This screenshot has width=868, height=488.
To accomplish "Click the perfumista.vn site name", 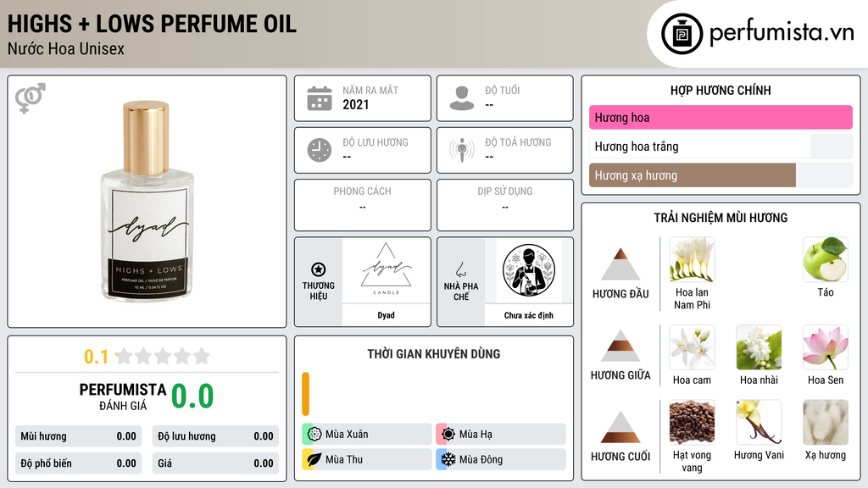I will point(781,32).
